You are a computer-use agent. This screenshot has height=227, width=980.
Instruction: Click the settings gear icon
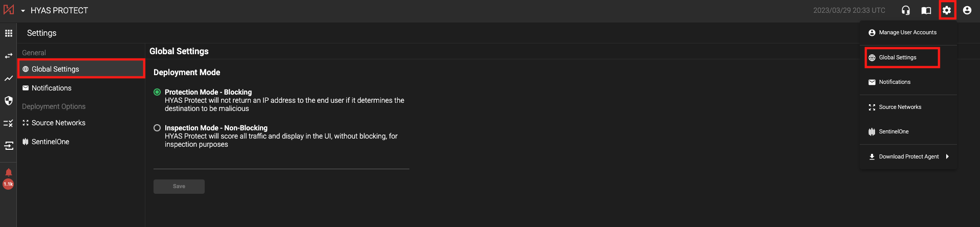947,10
